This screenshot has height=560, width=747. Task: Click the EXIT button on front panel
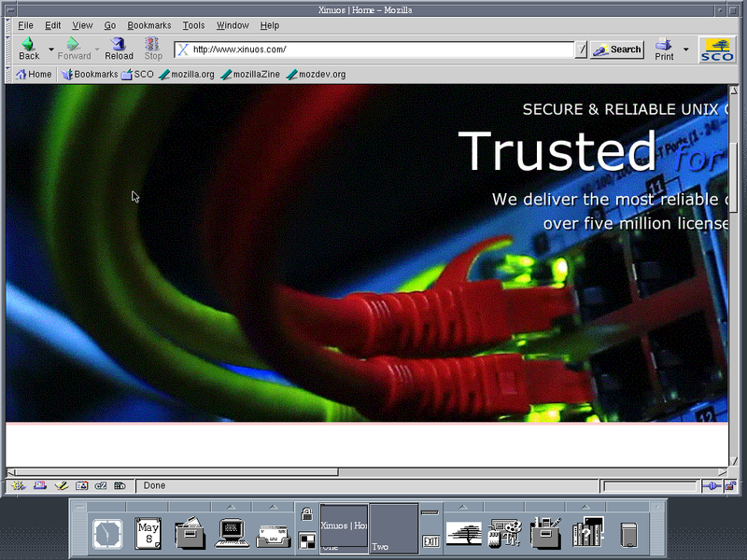[x=430, y=541]
